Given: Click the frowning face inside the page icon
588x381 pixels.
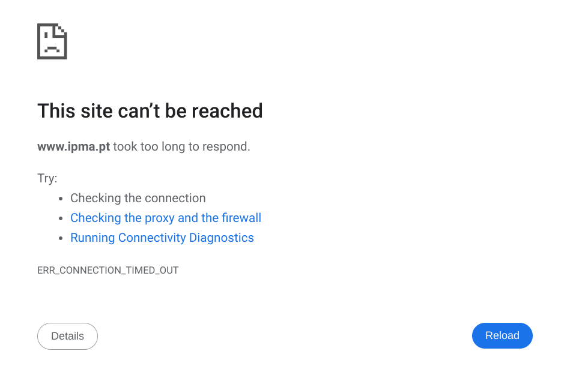Looking at the screenshot, I should click(x=51, y=47).
